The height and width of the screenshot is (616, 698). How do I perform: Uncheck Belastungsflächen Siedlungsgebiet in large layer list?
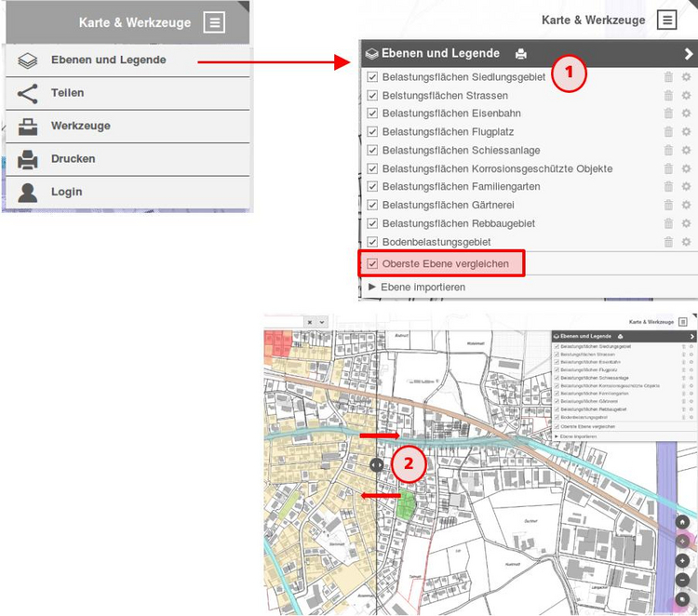[x=372, y=77]
